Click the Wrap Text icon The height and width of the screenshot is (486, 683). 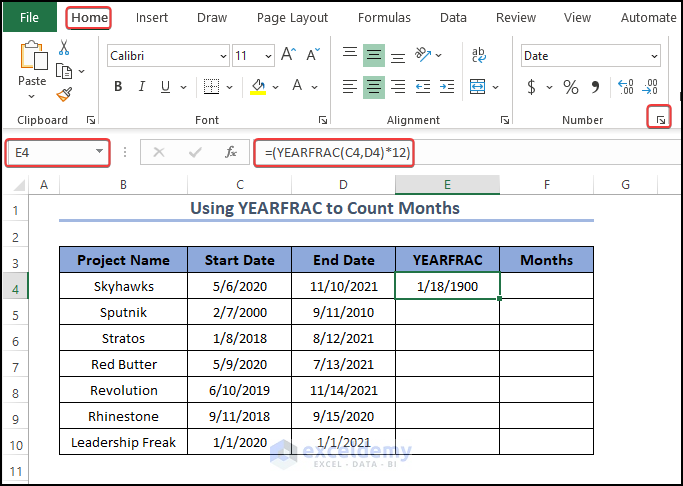[x=479, y=55]
